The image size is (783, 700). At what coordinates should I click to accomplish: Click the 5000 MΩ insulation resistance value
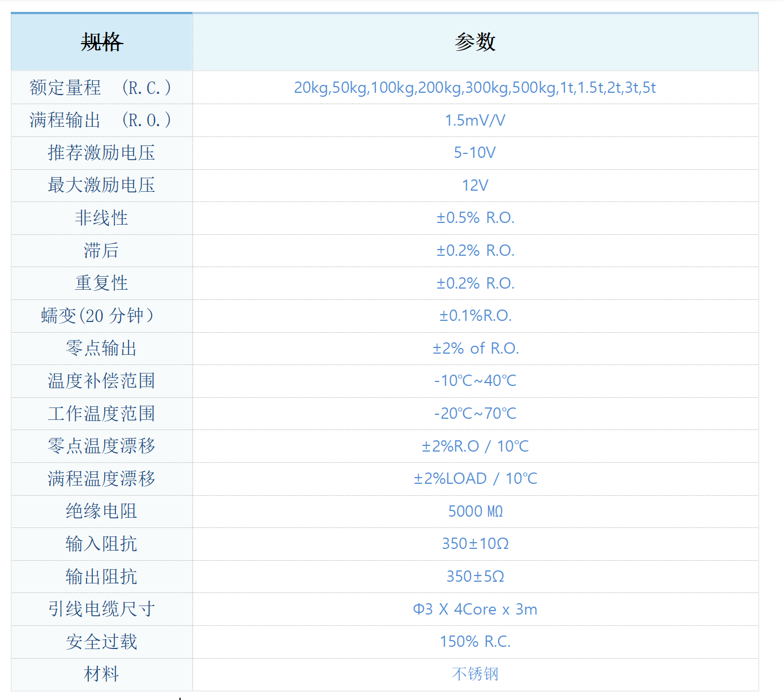(x=475, y=512)
